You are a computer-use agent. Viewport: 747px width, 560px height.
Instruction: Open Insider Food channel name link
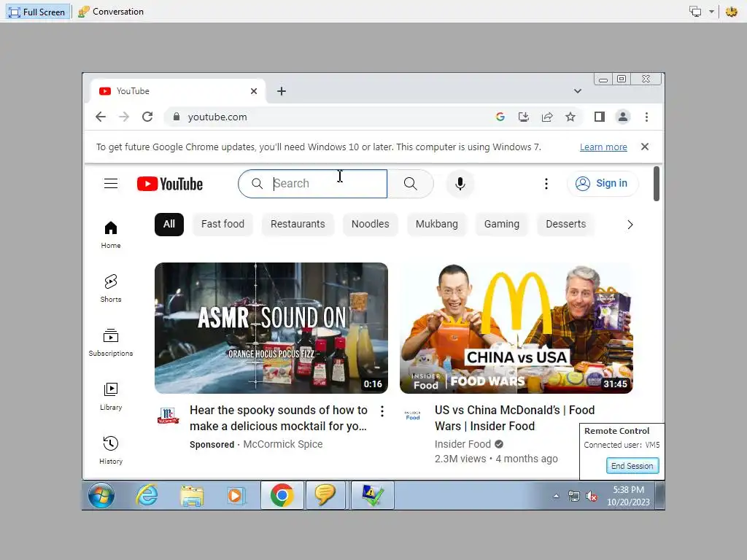coord(462,444)
